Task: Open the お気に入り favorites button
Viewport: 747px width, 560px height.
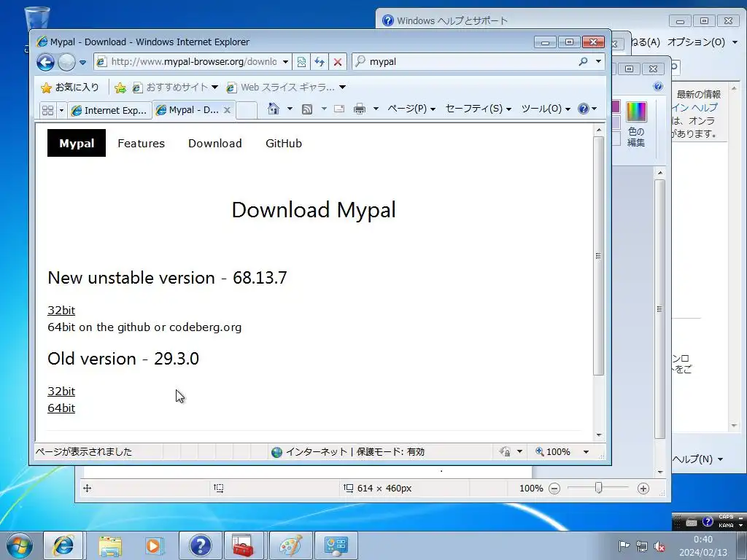Action: [x=70, y=87]
